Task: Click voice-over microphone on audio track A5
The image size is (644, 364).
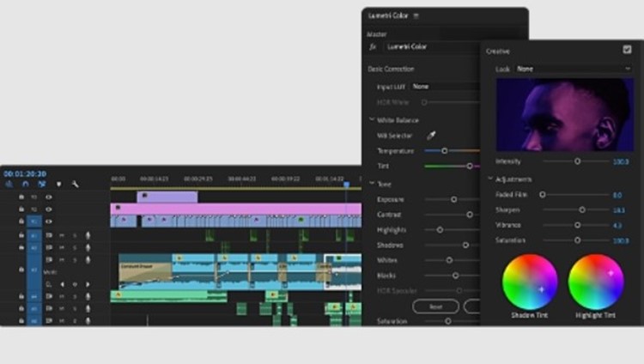Action: [88, 308]
